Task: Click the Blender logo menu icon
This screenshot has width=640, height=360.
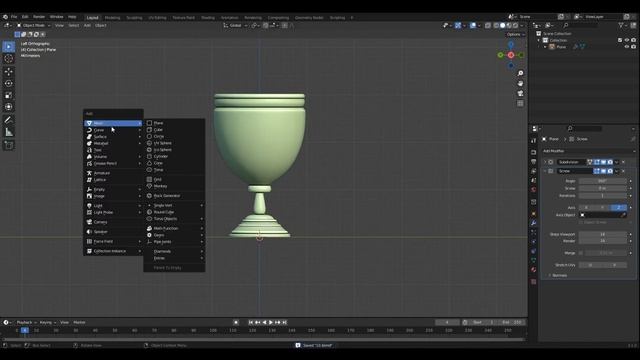Action: 5,17
